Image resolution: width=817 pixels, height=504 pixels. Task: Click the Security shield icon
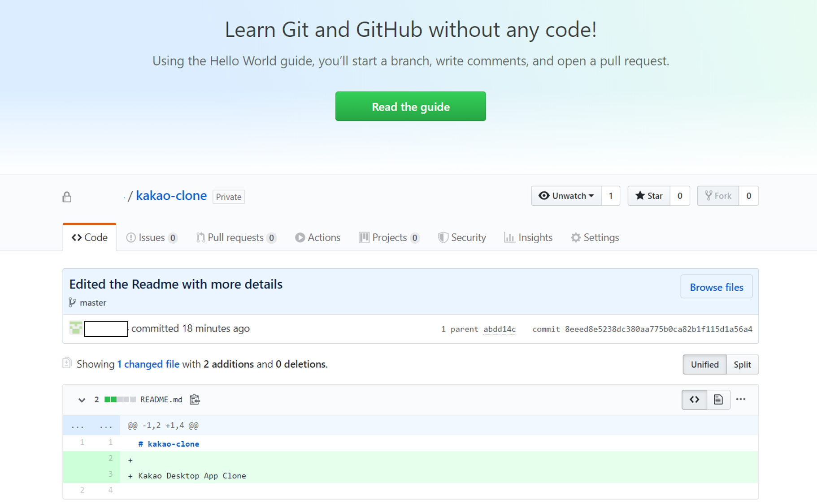point(443,237)
